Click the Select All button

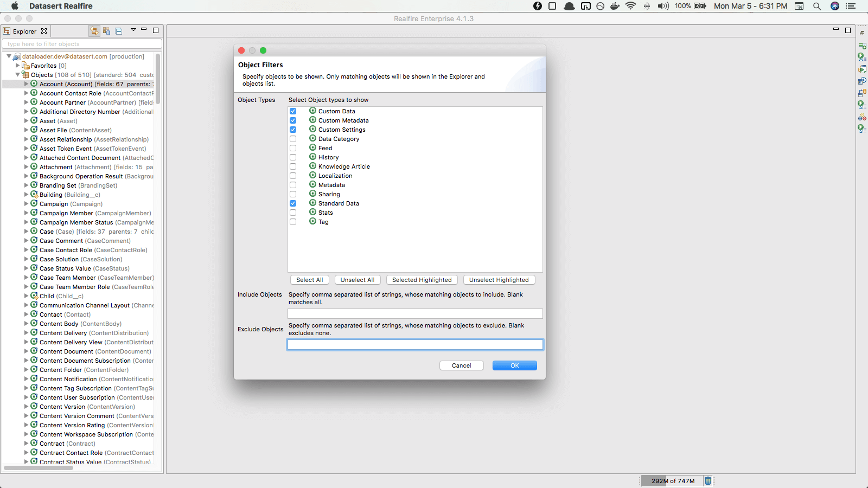click(310, 280)
